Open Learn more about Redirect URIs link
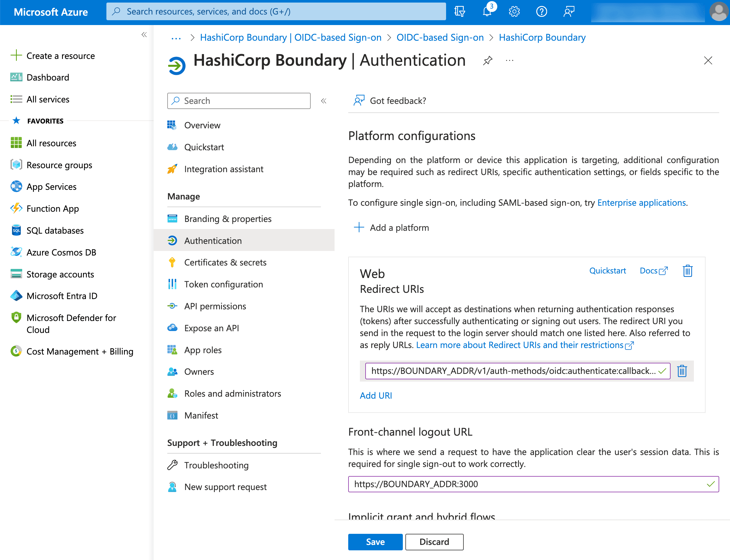This screenshot has width=730, height=560. pyautogui.click(x=524, y=345)
